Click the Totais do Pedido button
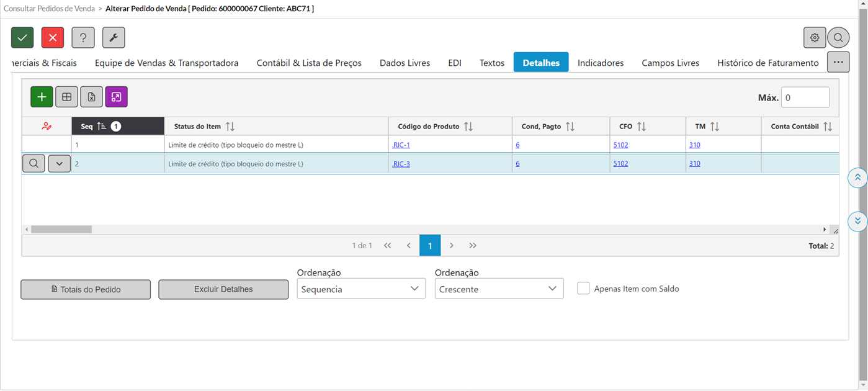 coord(86,289)
